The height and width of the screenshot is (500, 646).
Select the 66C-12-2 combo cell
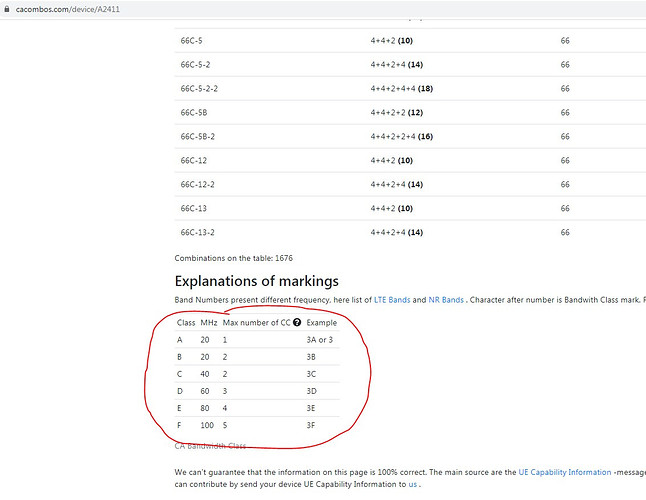click(197, 184)
